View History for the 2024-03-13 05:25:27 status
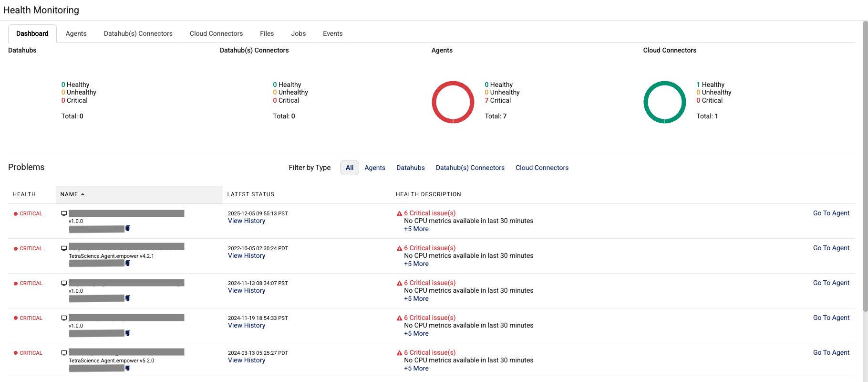 tap(247, 360)
